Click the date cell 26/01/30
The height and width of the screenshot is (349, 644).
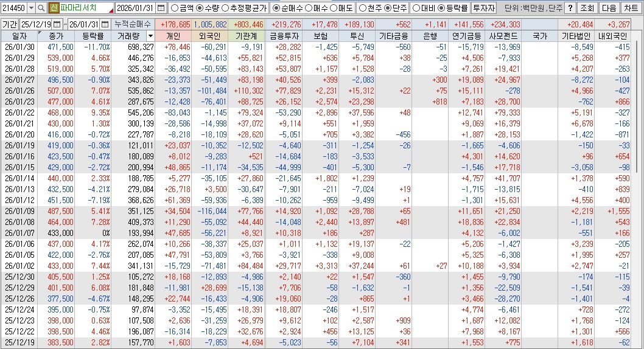pyautogui.click(x=19, y=47)
